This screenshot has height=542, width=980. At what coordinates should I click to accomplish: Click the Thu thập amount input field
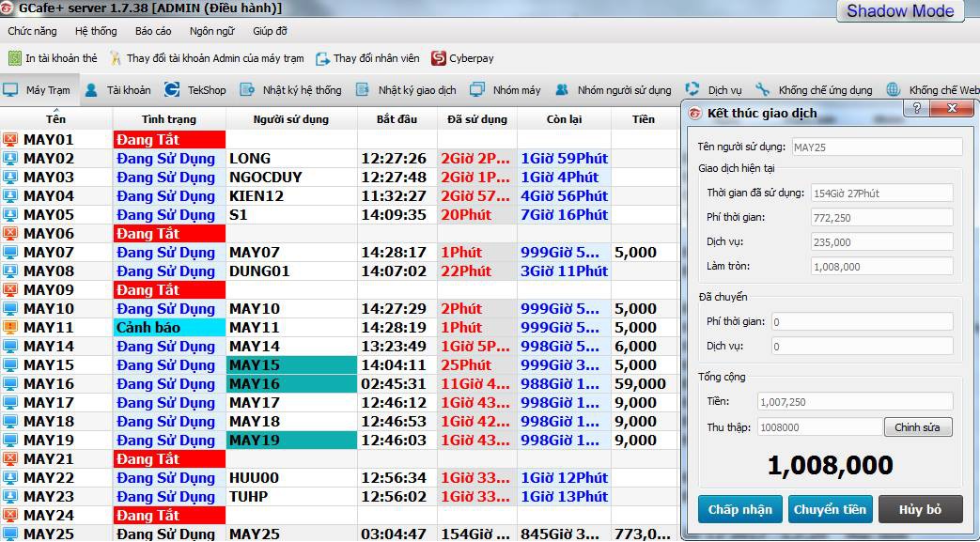(x=820, y=427)
